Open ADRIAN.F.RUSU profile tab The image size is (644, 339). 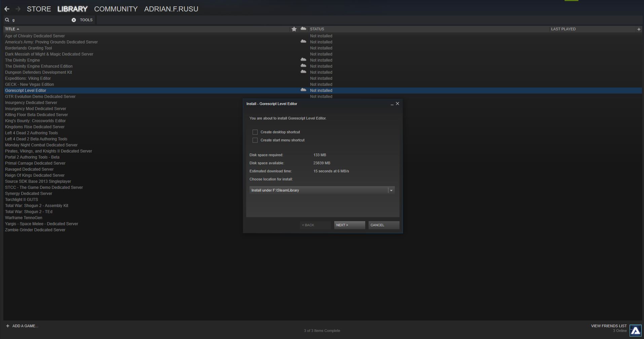(x=171, y=9)
